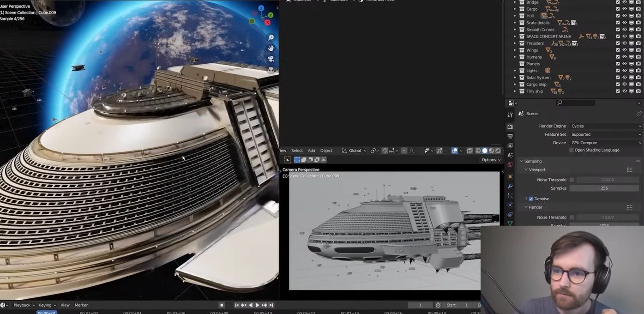Enable Render Noise Threshold checkbox

pyautogui.click(x=572, y=217)
